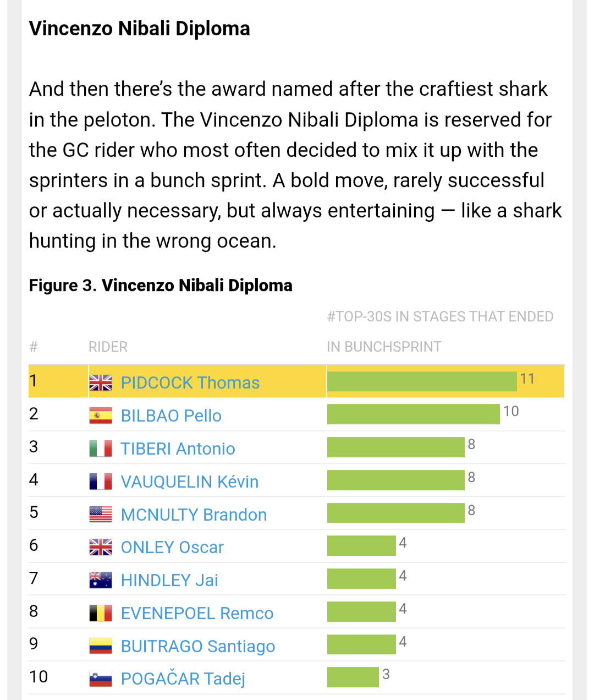Image resolution: width=594 pixels, height=700 pixels.
Task: Click the Belgian flag beside Evenepoel
Action: point(101,613)
